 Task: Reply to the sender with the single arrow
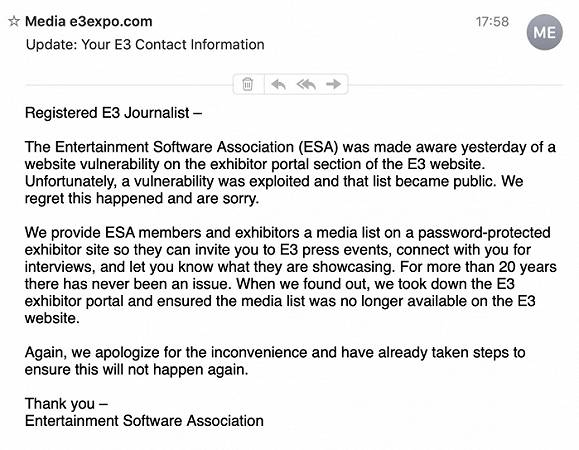click(x=278, y=84)
